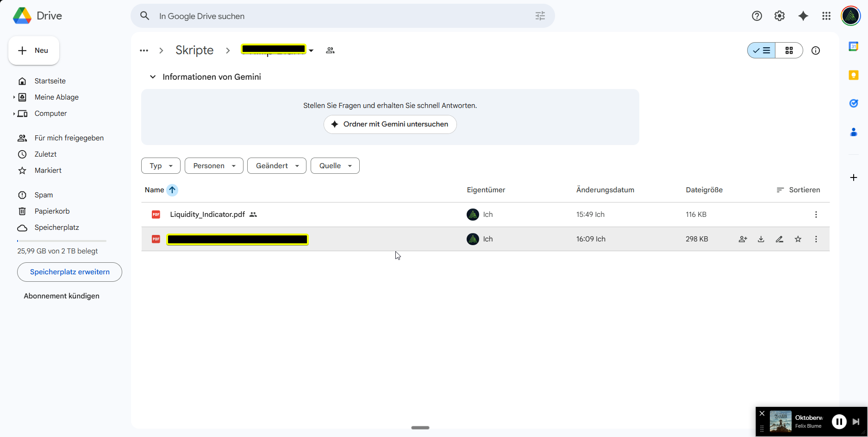This screenshot has width=868, height=437.
Task: Open details pane with the info icon
Action: [x=816, y=51]
